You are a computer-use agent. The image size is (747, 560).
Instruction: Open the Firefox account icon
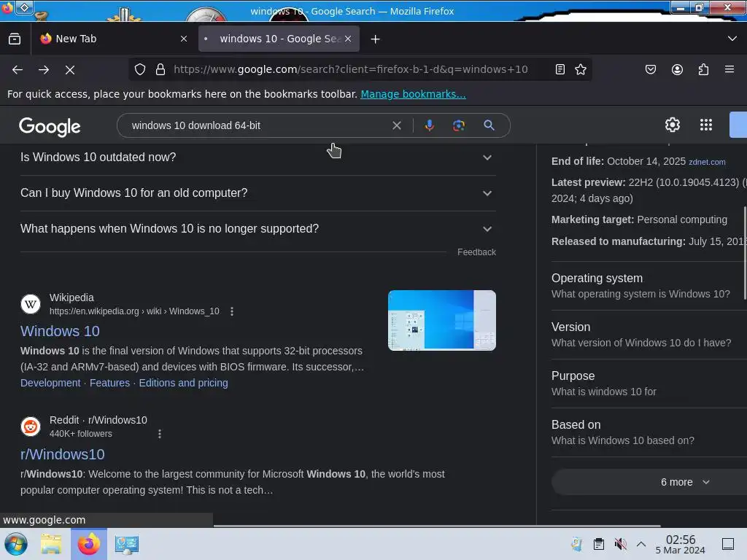677,69
